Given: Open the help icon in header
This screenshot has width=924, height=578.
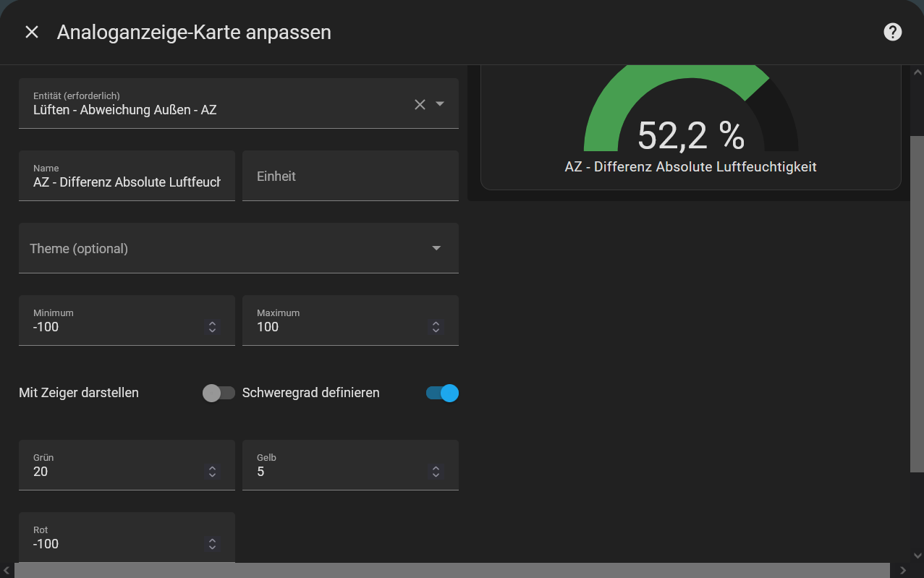Looking at the screenshot, I should pos(893,32).
